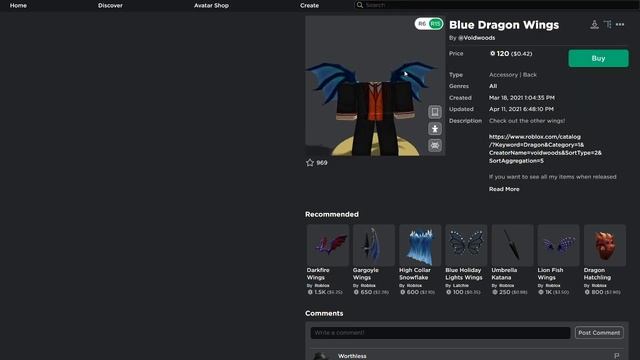Open the @Voidwoods creator profile link
The height and width of the screenshot is (360, 640).
[x=476, y=38]
